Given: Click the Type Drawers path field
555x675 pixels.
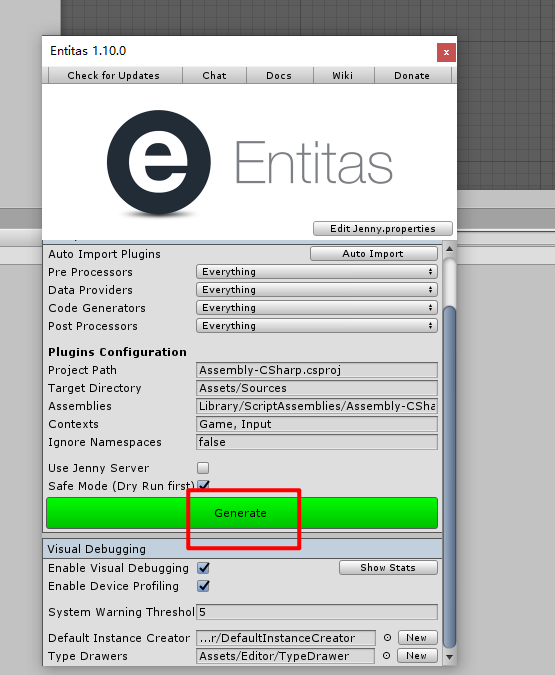Looking at the screenshot, I should (286, 656).
